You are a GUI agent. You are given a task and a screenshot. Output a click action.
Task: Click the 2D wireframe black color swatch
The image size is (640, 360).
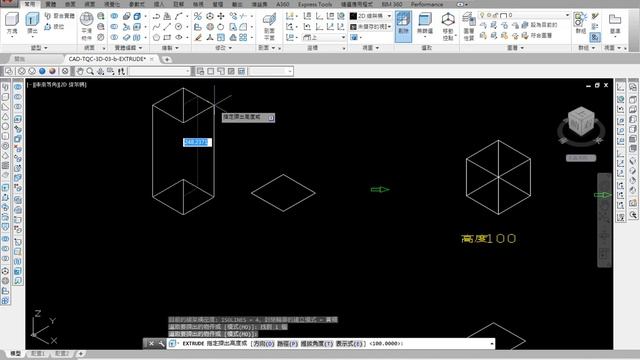[x=353, y=16]
